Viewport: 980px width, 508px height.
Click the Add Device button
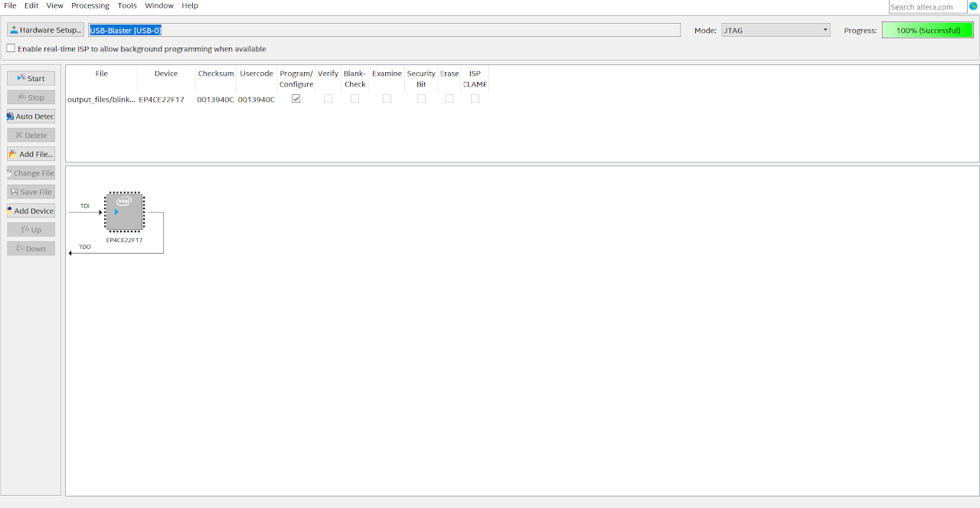(31, 211)
